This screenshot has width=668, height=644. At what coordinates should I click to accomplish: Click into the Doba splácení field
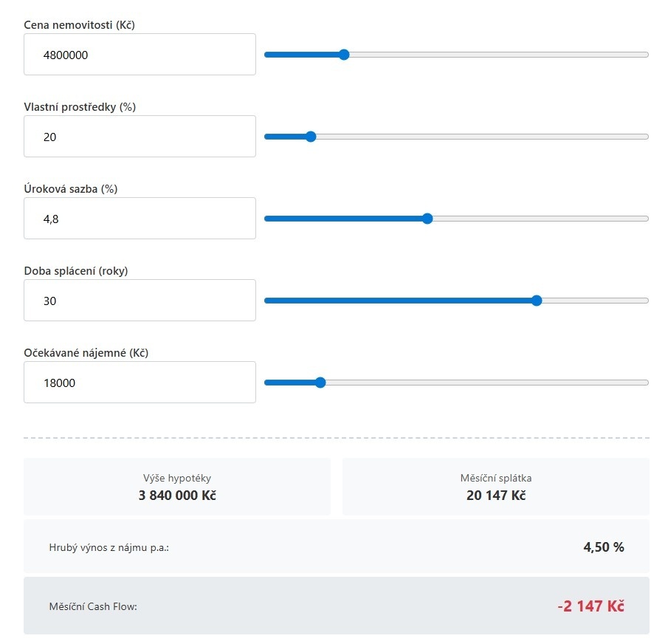coord(140,300)
